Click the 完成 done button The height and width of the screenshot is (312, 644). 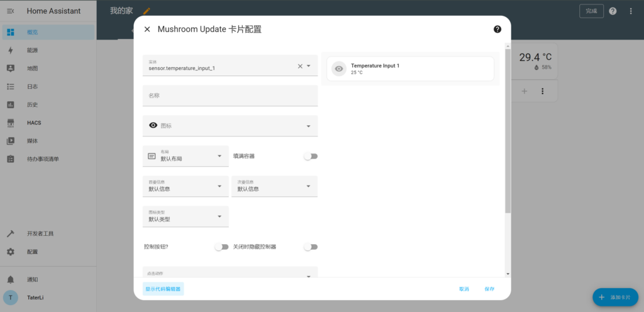(x=591, y=11)
